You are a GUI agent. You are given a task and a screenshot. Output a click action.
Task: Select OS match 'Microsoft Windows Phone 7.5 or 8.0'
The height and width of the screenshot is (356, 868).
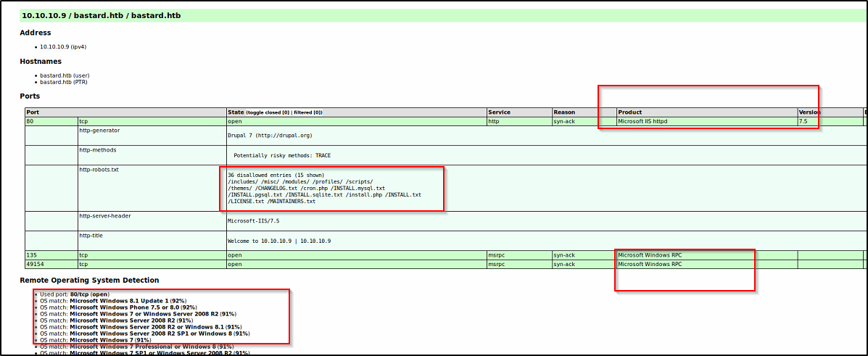tap(118, 307)
